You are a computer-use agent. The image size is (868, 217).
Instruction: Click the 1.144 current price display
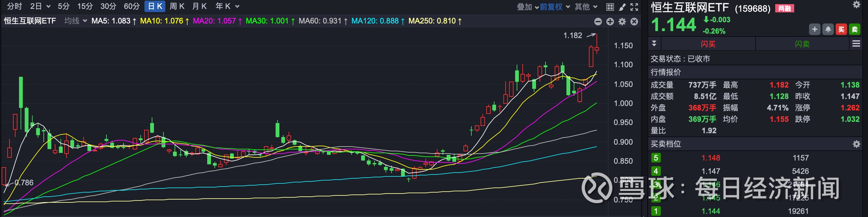(x=673, y=25)
